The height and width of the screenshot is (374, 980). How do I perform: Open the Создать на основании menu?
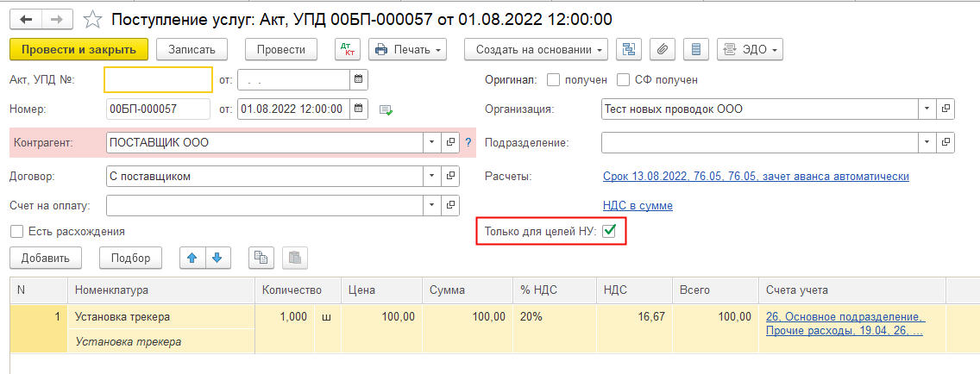click(536, 49)
